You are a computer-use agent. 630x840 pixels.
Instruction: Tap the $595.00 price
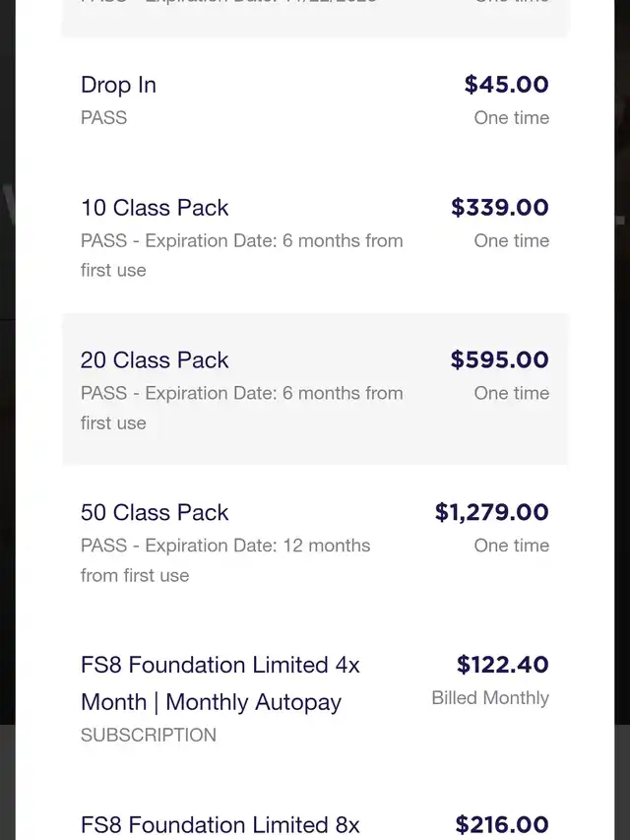(499, 360)
